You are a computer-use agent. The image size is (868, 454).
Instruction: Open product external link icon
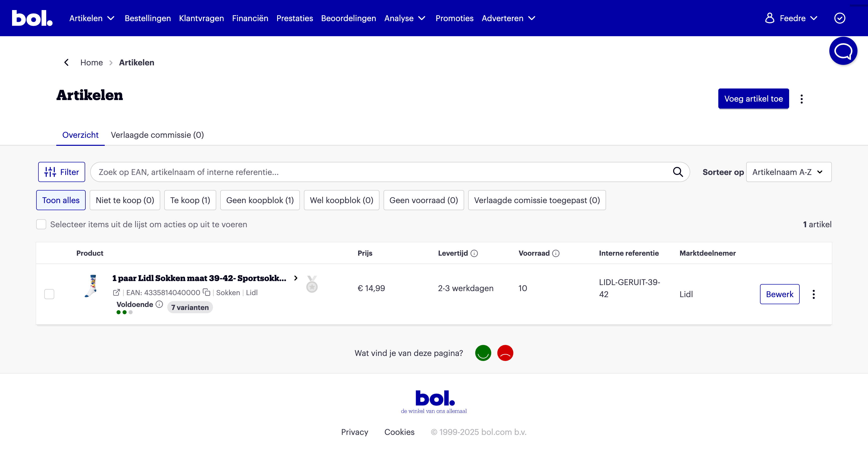pos(116,292)
